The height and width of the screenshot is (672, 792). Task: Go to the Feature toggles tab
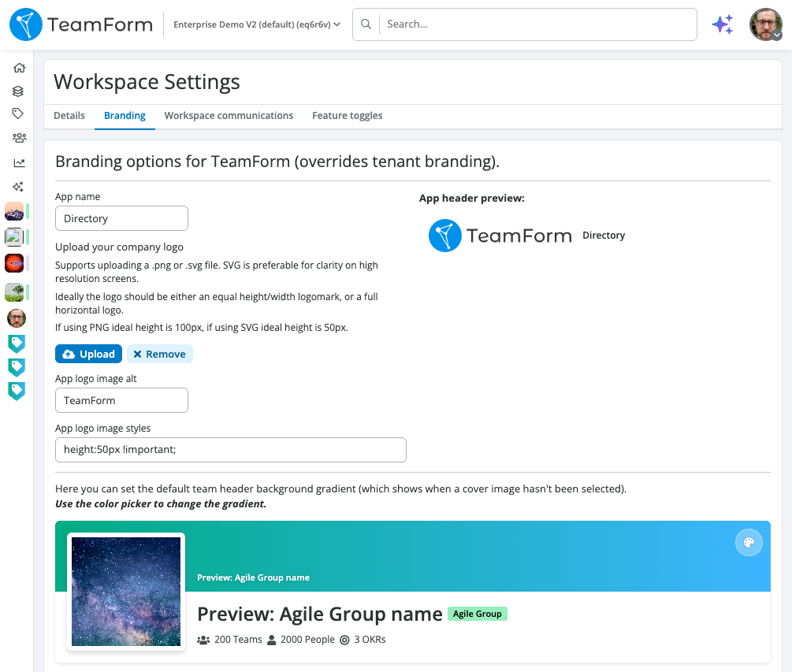click(348, 116)
